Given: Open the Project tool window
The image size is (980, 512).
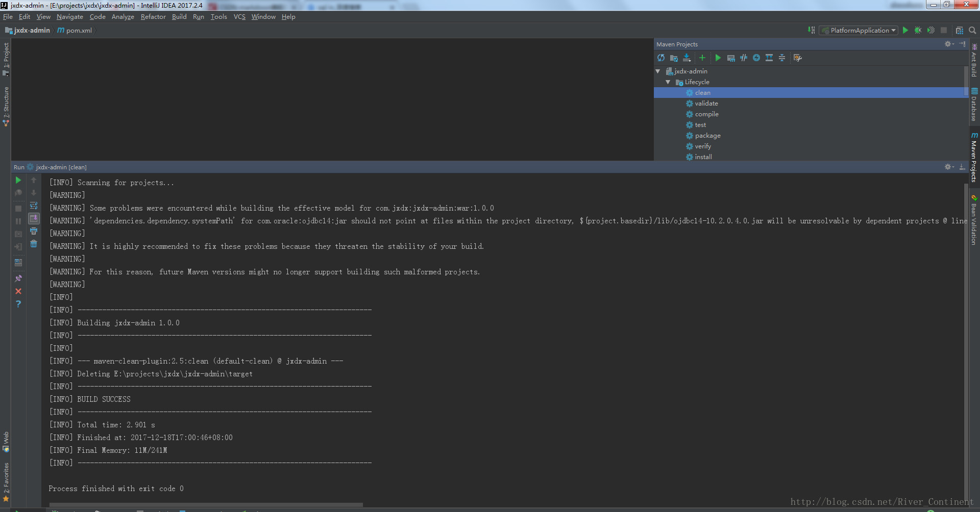Looking at the screenshot, I should (x=6, y=59).
